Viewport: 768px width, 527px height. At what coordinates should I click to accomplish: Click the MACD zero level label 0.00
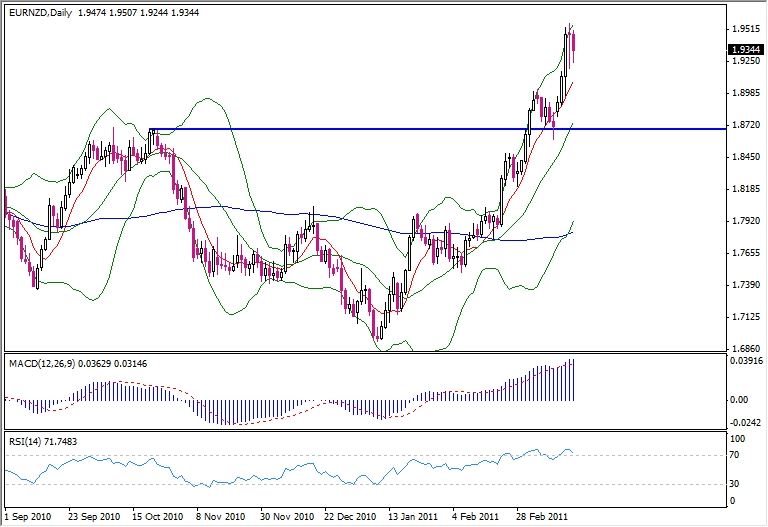[x=739, y=400]
